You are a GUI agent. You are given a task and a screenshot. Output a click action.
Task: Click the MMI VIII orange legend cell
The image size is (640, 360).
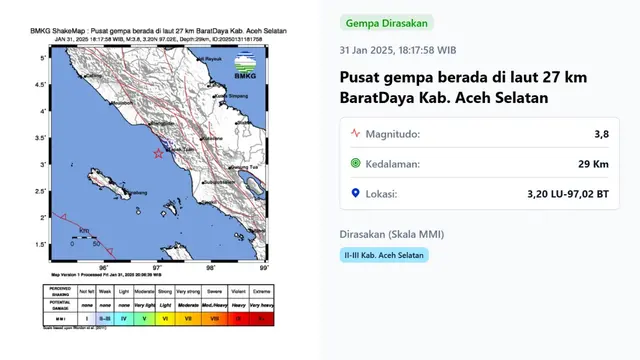point(214,319)
